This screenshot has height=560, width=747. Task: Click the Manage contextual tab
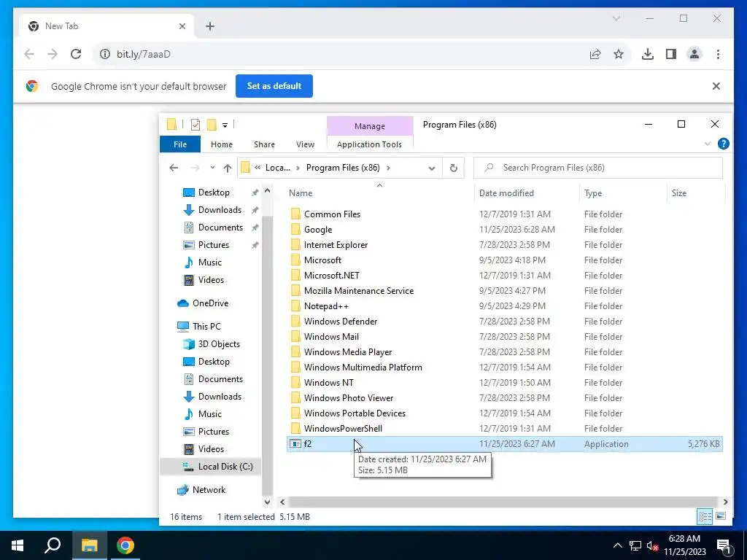[x=370, y=126]
